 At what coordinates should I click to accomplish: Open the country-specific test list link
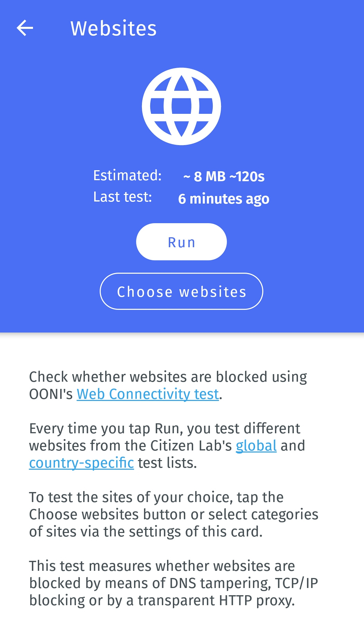coord(81,463)
